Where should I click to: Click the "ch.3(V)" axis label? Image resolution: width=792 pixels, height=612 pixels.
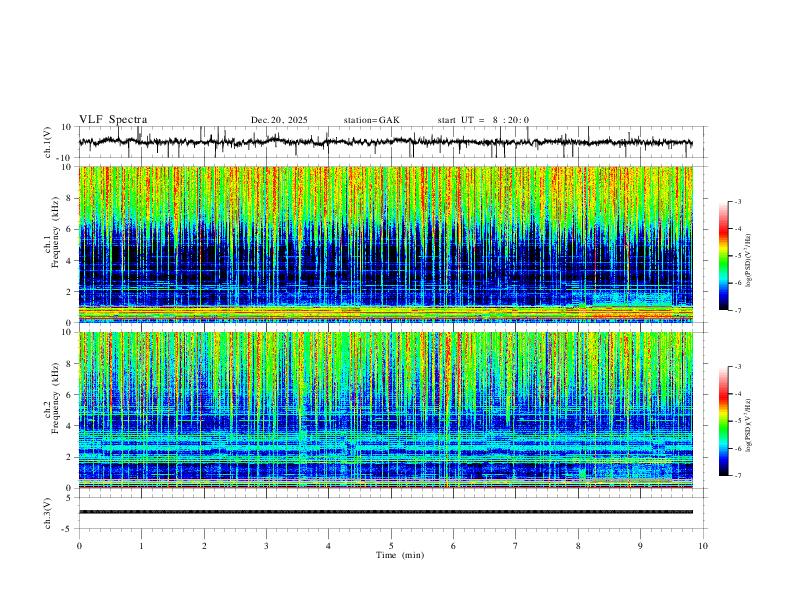pyautogui.click(x=48, y=513)
